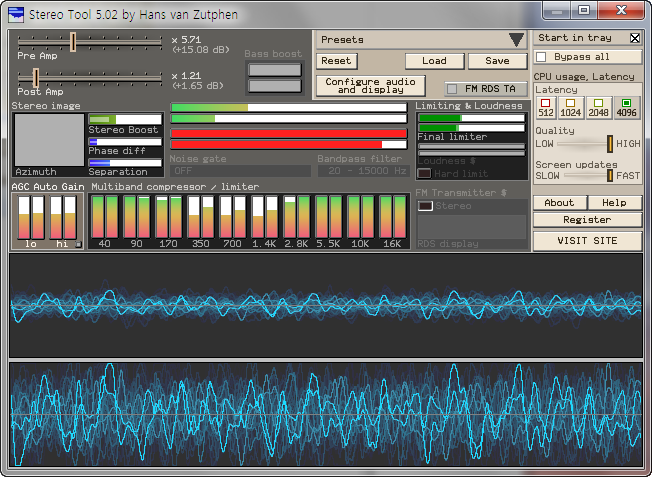The image size is (652, 477).
Task: Click the second Bass boost button
Action: coord(274,86)
